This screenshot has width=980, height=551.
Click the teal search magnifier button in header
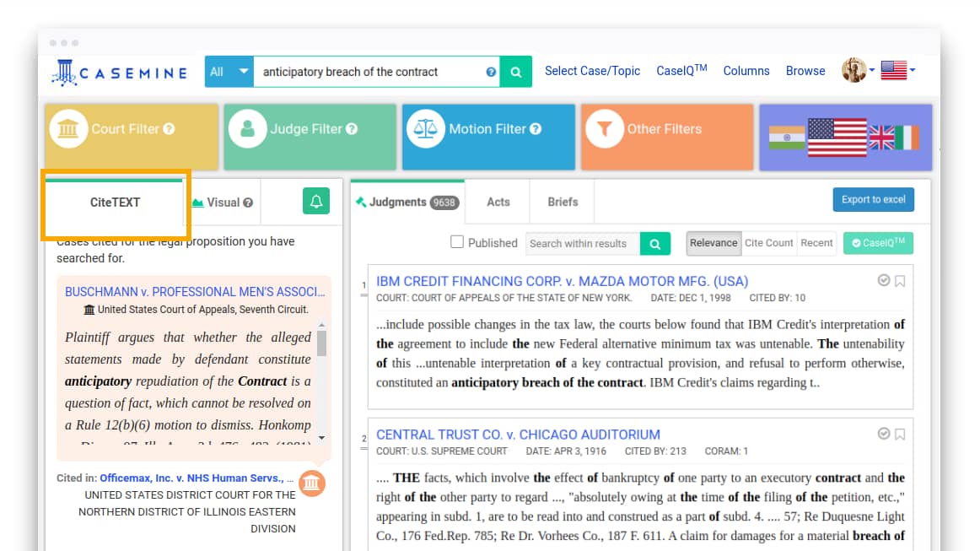(515, 72)
